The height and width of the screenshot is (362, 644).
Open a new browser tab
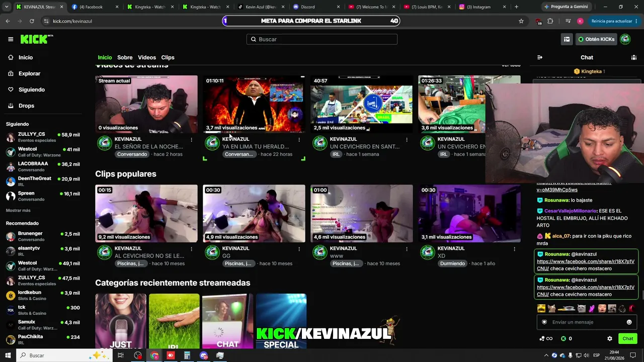coord(516,7)
